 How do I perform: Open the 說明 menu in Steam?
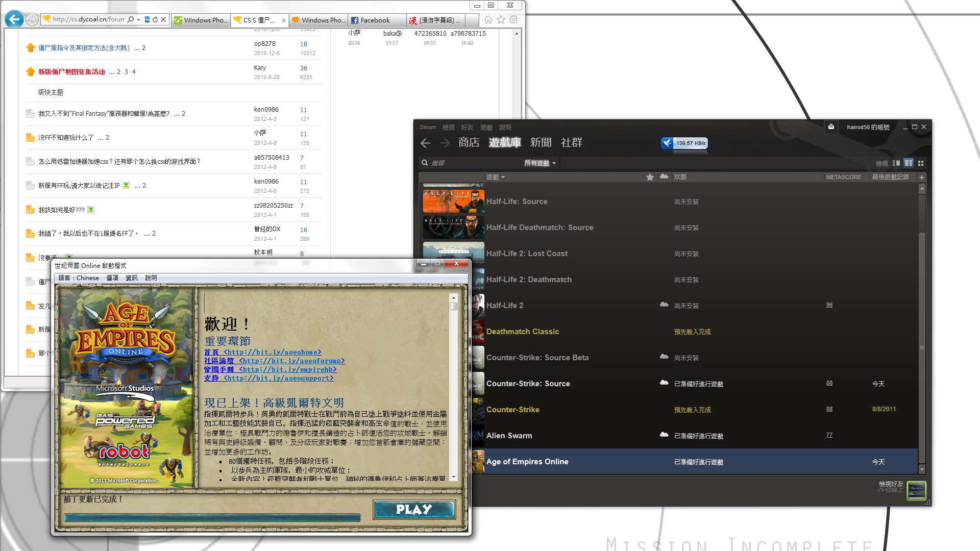505,127
